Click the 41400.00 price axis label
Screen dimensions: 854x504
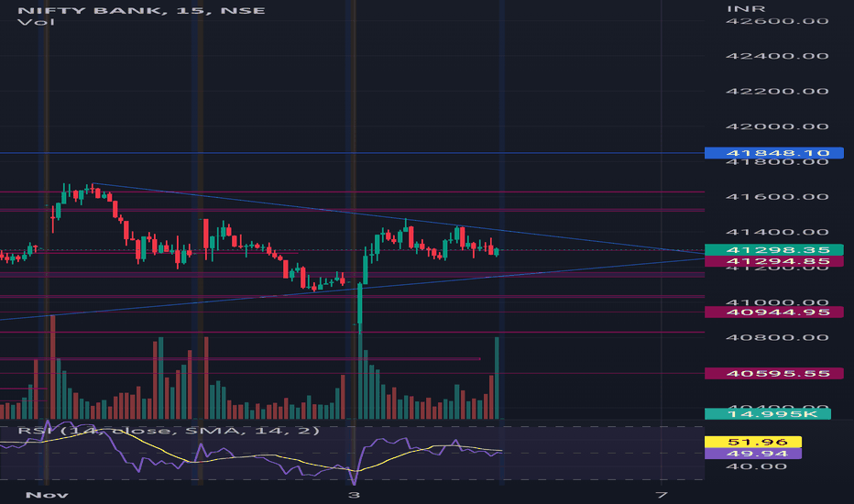click(x=777, y=232)
